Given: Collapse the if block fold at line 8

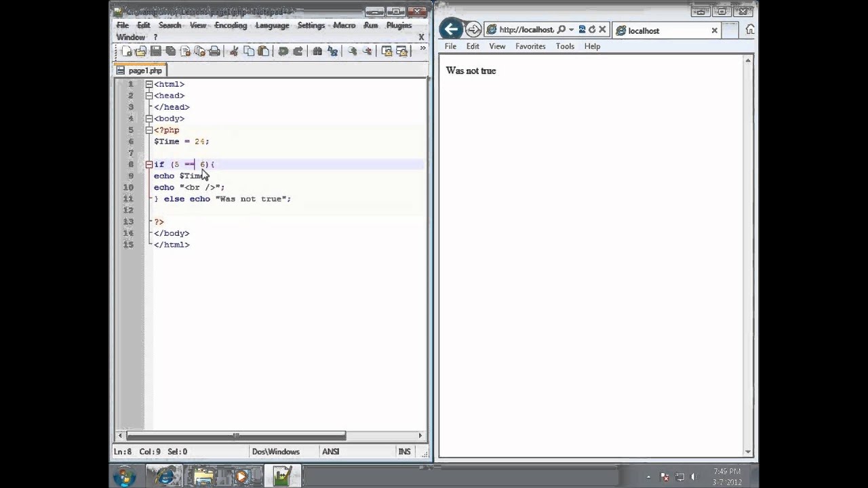Looking at the screenshot, I should [149, 164].
